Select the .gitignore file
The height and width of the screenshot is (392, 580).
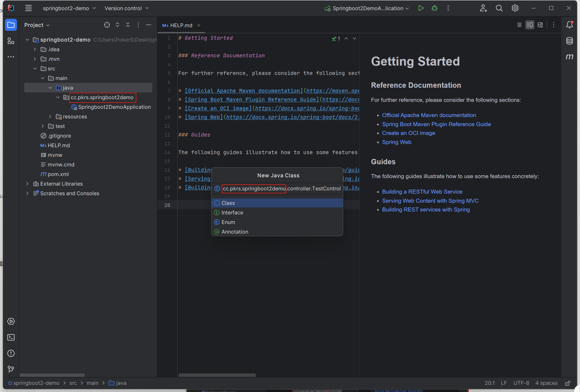[56, 136]
